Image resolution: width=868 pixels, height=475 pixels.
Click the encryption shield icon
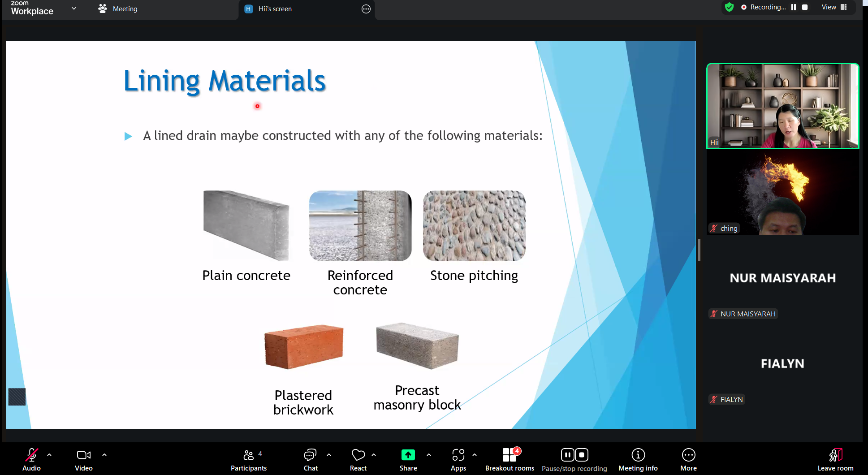[x=729, y=7]
